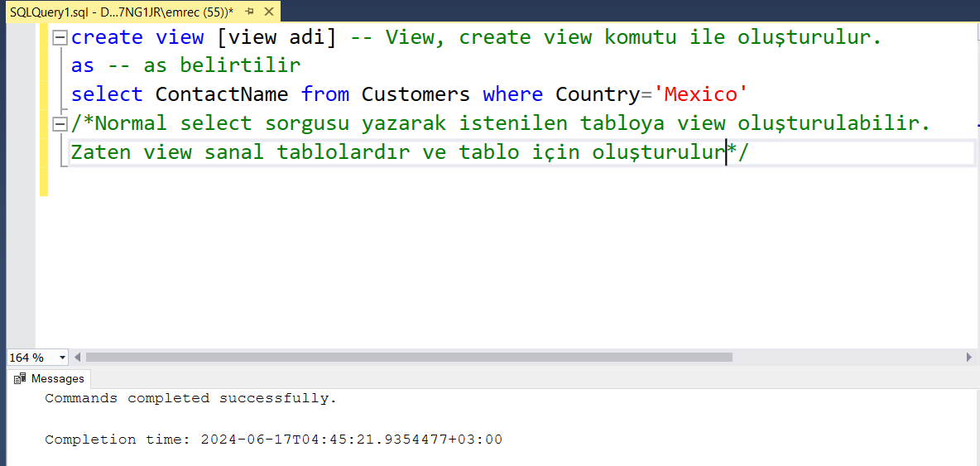Click the horizontal scrollbar thumb
This screenshot has height=466, width=980.
(409, 358)
